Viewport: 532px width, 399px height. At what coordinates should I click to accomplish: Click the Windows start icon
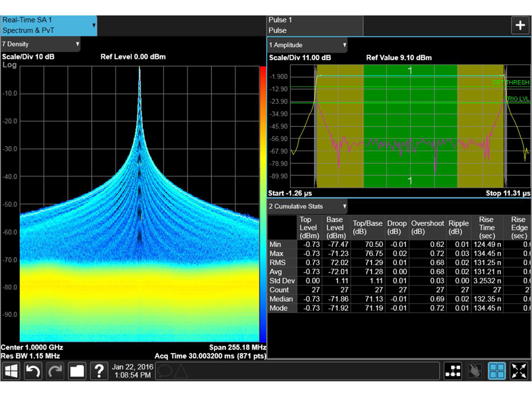tap(12, 371)
